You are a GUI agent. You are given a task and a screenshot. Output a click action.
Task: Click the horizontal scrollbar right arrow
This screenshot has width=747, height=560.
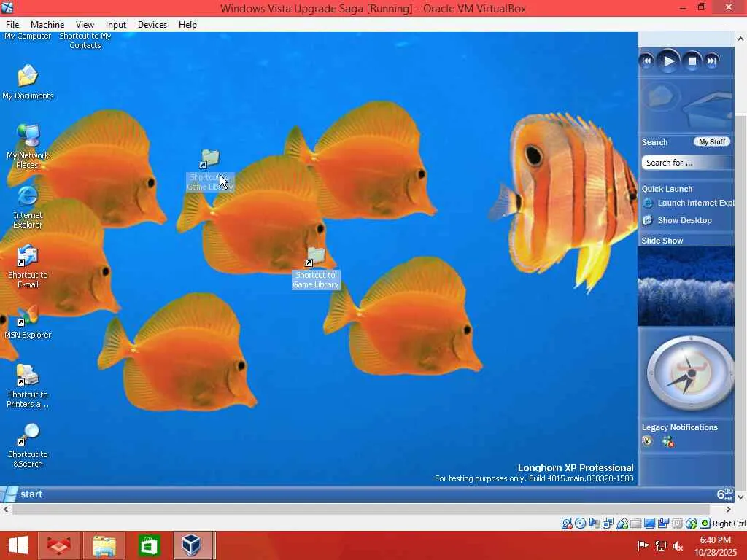[x=729, y=510]
